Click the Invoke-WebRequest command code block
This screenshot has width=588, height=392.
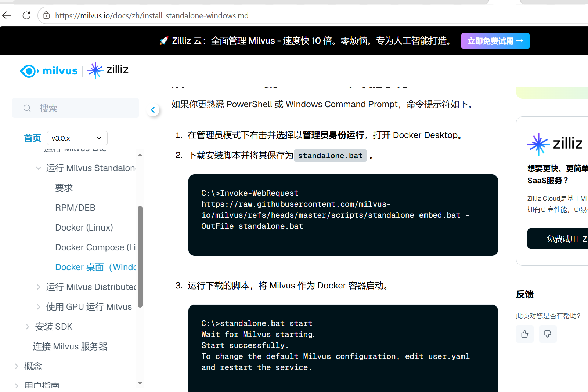click(x=343, y=215)
